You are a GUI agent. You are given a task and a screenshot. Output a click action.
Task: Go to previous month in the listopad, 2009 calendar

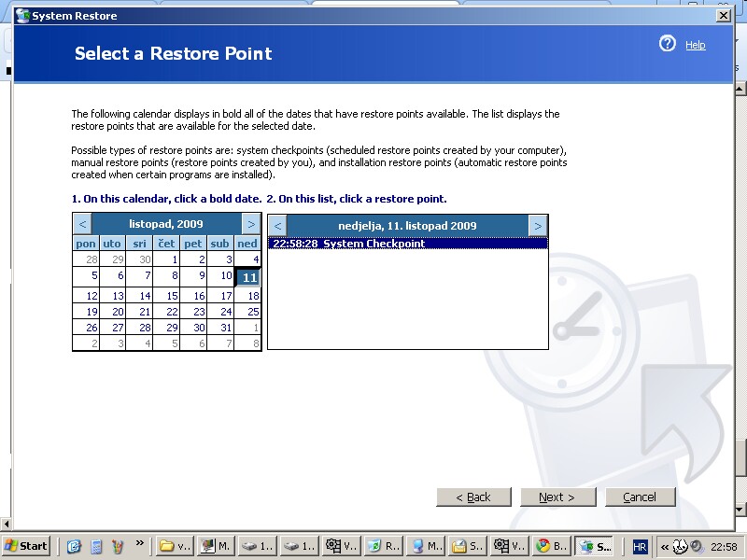(x=82, y=224)
